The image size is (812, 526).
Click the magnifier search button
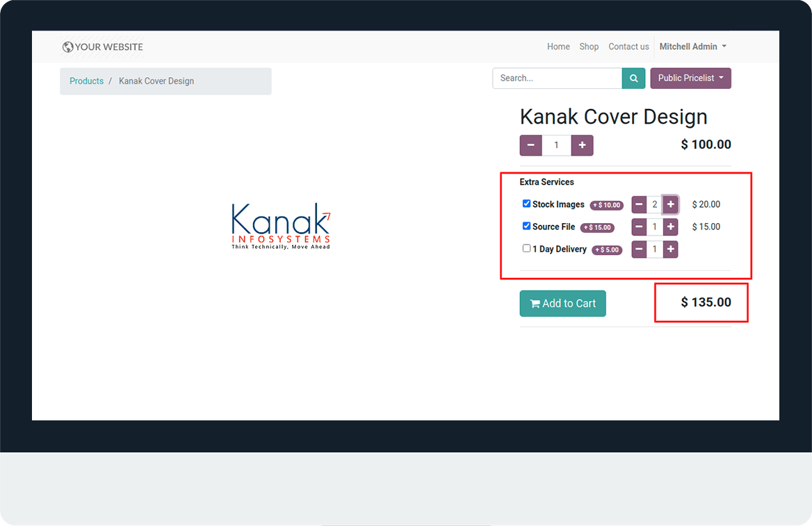tap(633, 79)
